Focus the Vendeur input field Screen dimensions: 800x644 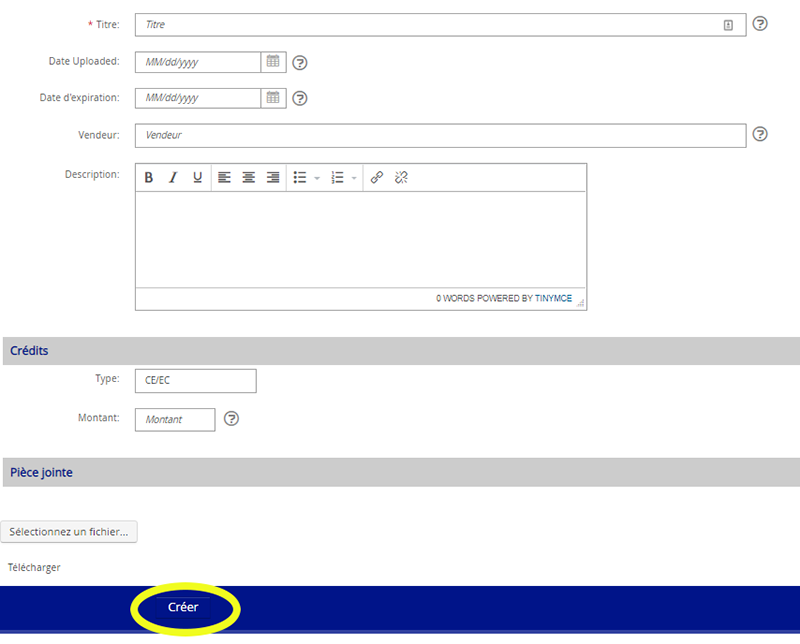(440, 135)
